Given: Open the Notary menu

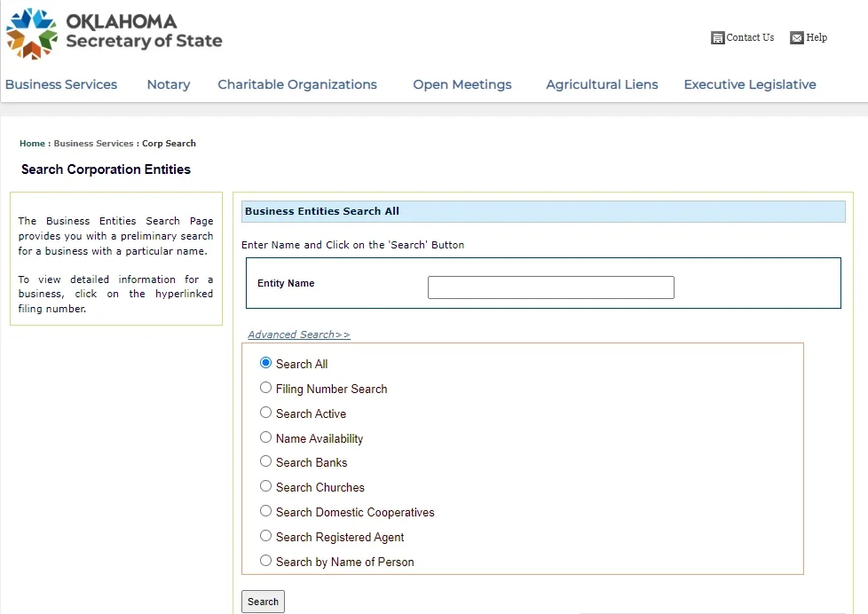Looking at the screenshot, I should pos(169,84).
